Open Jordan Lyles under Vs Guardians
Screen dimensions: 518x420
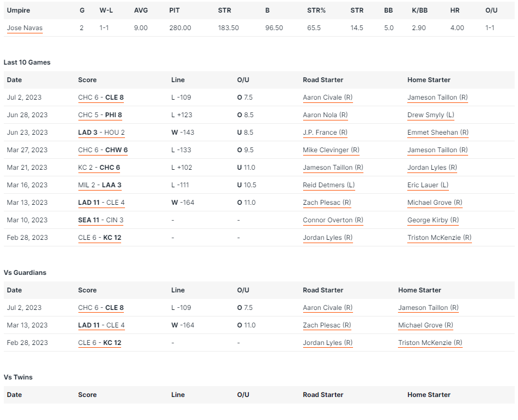pos(328,343)
